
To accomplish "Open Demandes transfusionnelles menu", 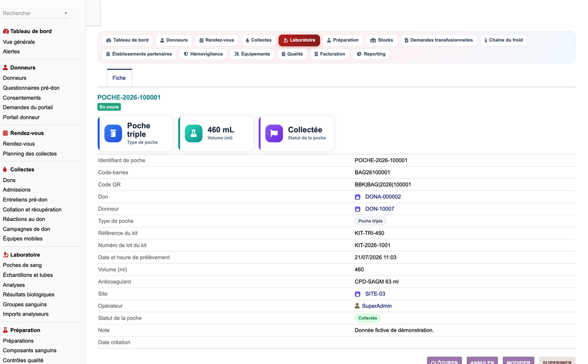I will point(439,40).
